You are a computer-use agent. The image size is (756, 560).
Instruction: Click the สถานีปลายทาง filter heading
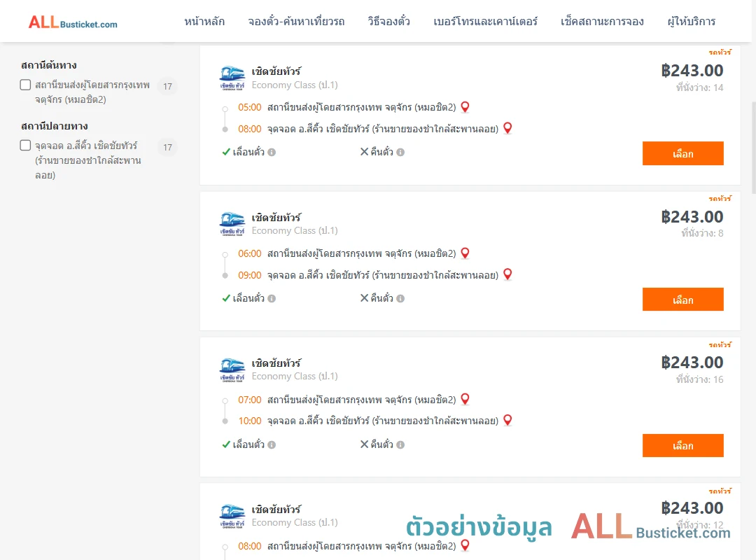click(55, 126)
